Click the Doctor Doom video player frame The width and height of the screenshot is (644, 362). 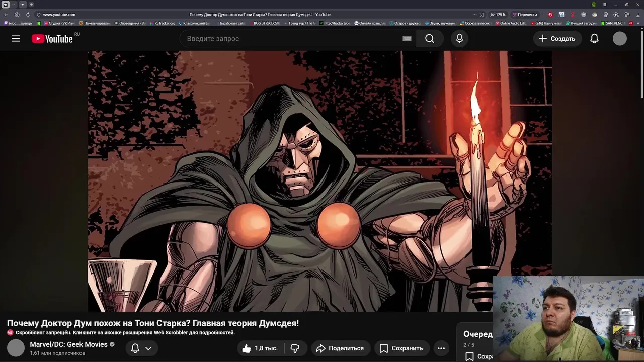point(320,181)
